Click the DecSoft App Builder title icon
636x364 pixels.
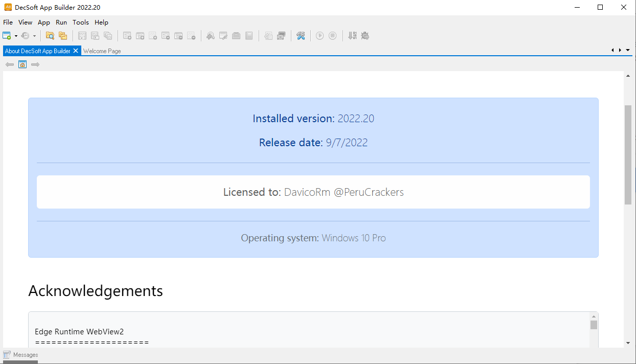8,7
